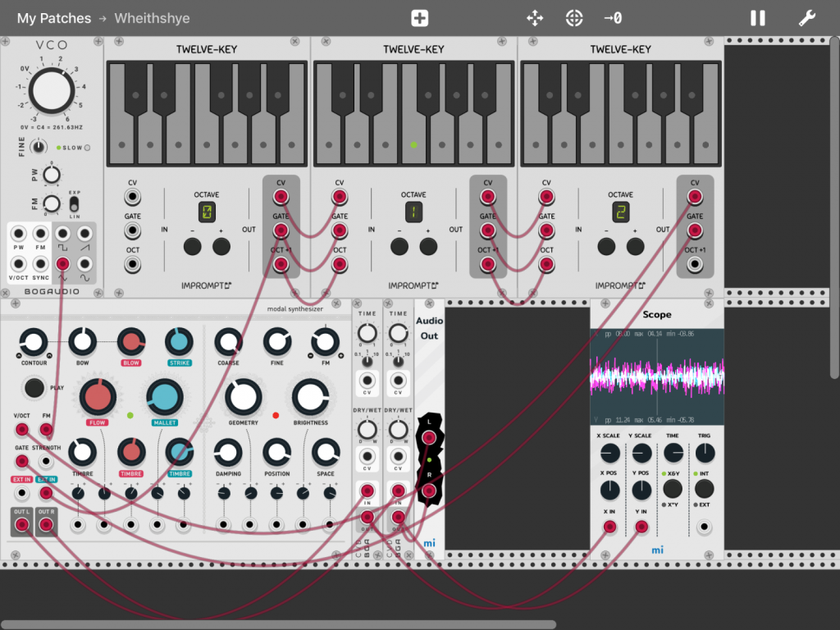Click the crosshair center-view icon
Image resolution: width=840 pixels, height=630 pixels.
(574, 18)
